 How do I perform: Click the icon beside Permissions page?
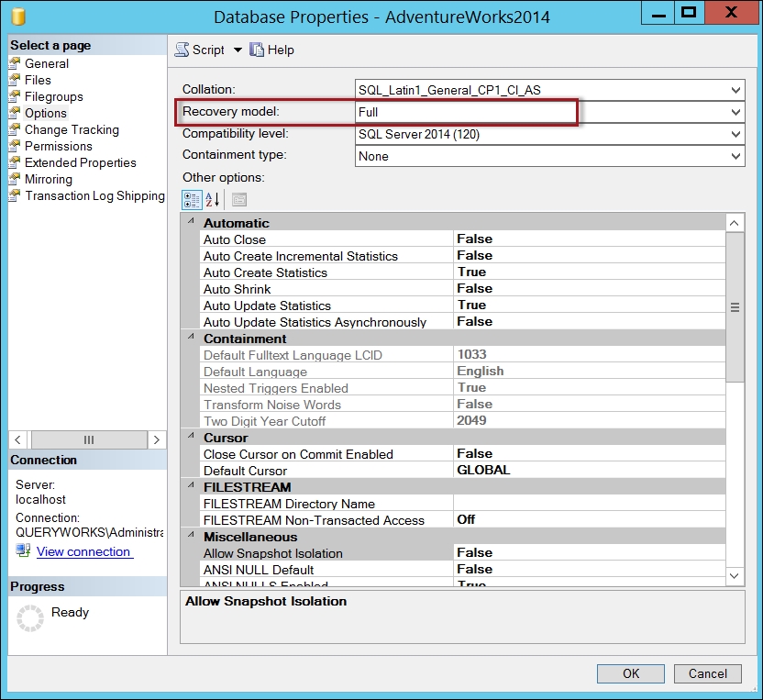[x=15, y=146]
